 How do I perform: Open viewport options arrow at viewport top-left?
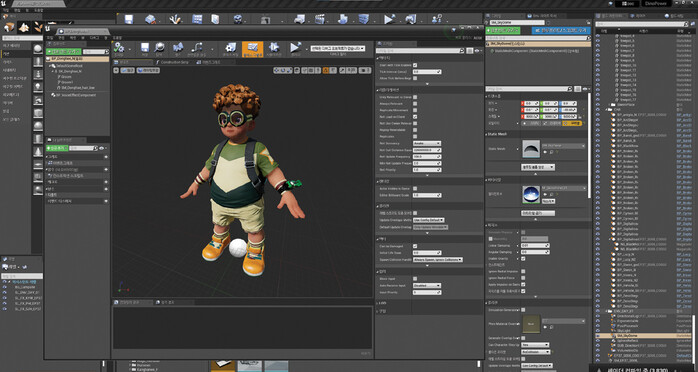(x=116, y=70)
